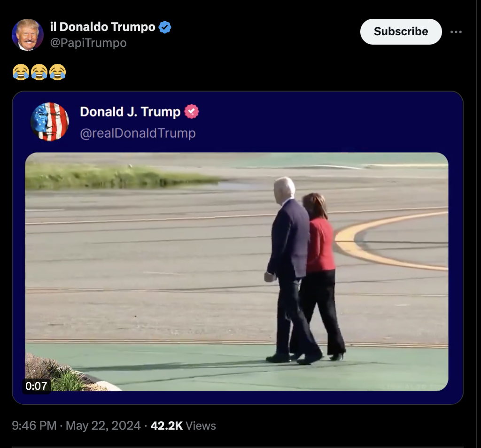This screenshot has width=481, height=448.
Task: Click the last laughing-crying emoji
Action: (58, 72)
